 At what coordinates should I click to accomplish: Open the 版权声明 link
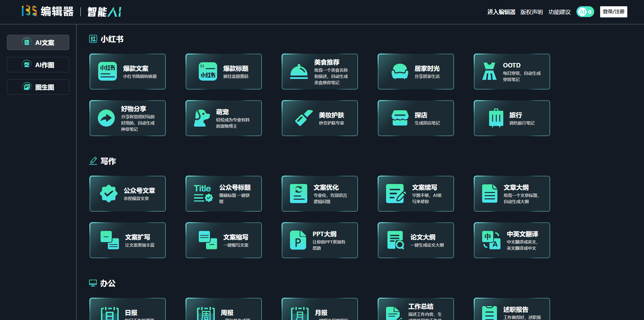[x=531, y=12]
